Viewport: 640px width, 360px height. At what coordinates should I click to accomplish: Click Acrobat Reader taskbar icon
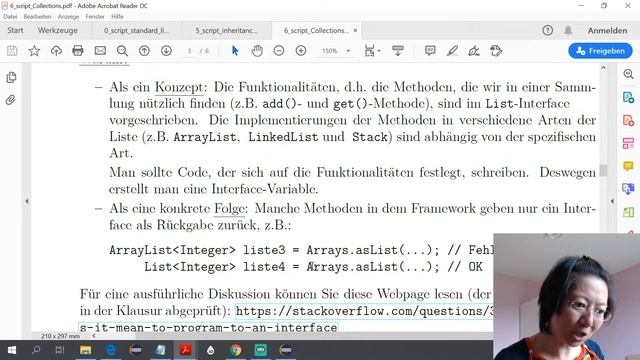[x=186, y=350]
